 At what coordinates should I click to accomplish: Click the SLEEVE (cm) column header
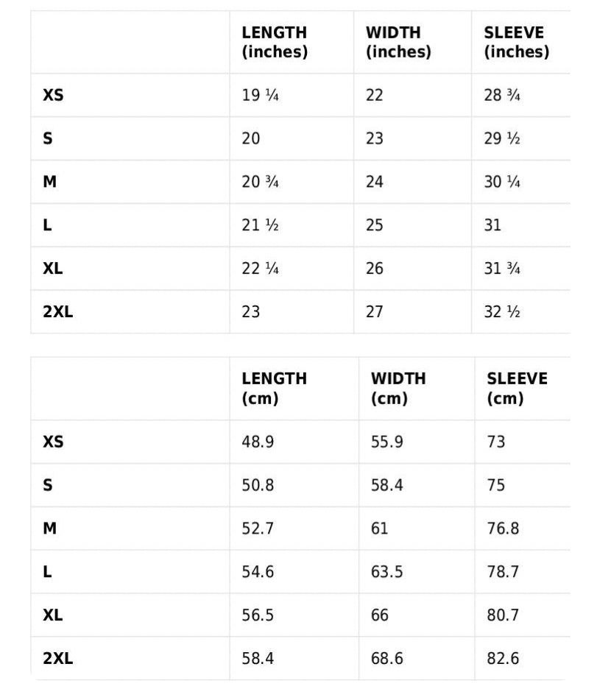518,388
